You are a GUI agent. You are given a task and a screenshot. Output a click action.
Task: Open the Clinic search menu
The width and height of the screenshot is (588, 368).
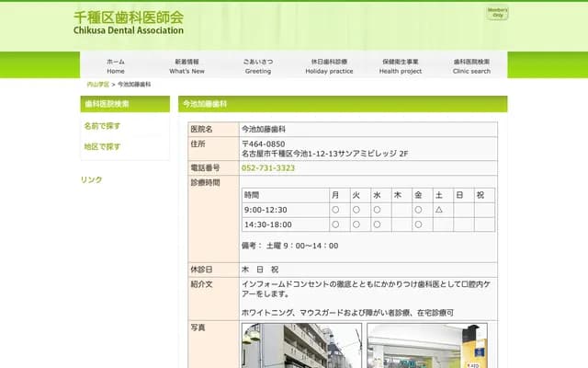pos(471,66)
